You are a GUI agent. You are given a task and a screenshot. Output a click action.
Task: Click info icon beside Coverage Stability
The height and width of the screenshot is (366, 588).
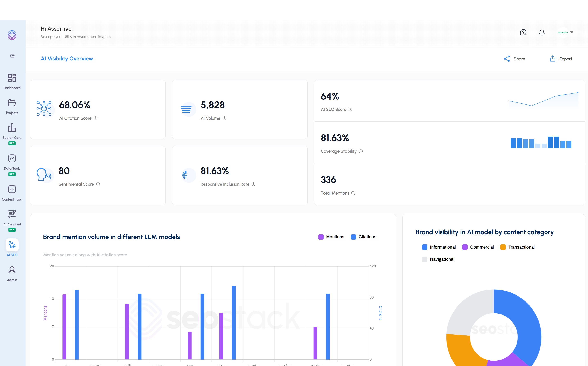361,151
